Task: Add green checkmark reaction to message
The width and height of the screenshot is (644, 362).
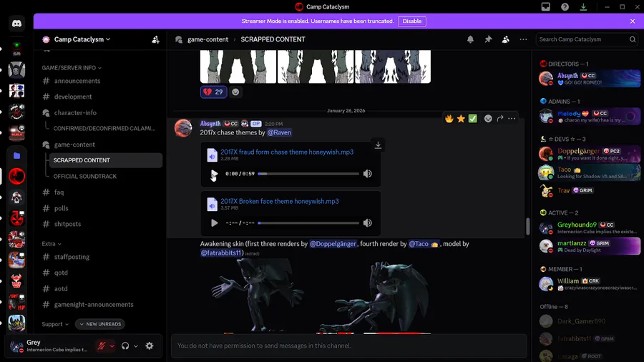Action: click(x=473, y=119)
